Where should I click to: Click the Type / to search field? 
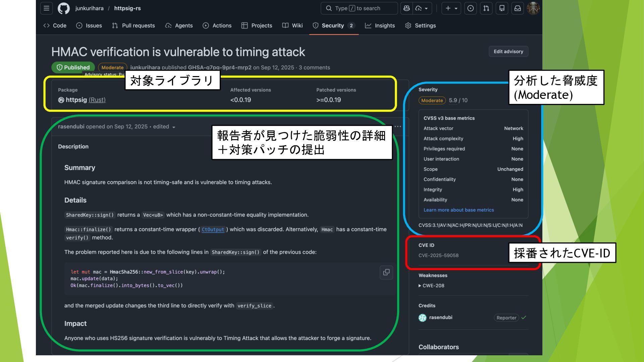359,8
